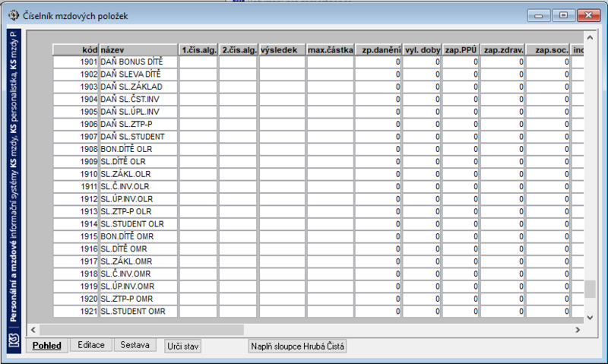Click the 1.čis.alg. column header
The width and height of the screenshot is (608, 364).
click(x=198, y=50)
